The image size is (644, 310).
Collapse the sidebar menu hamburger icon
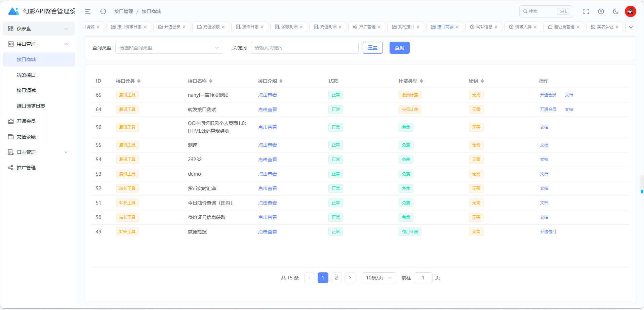coord(88,11)
